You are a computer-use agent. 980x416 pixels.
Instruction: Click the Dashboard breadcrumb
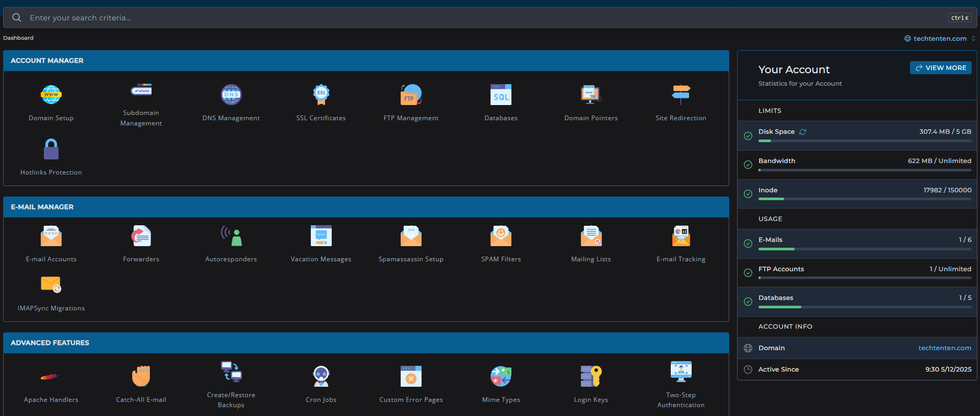pyautogui.click(x=18, y=38)
